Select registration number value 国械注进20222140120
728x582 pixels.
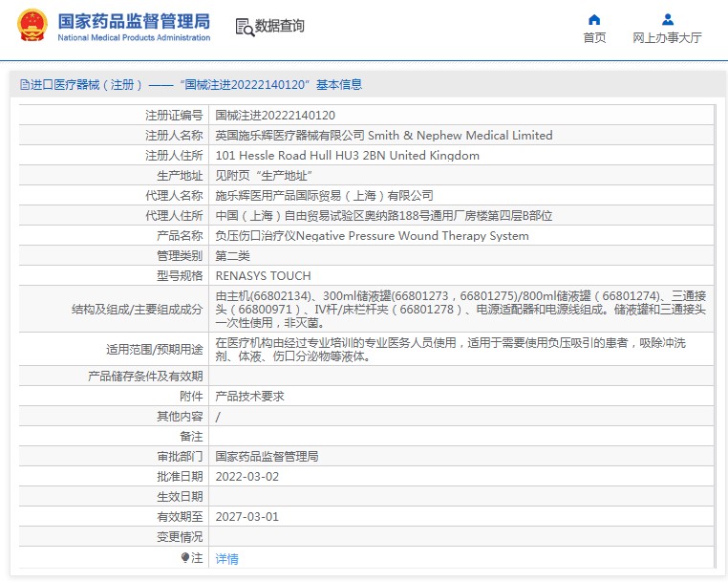tap(275, 116)
